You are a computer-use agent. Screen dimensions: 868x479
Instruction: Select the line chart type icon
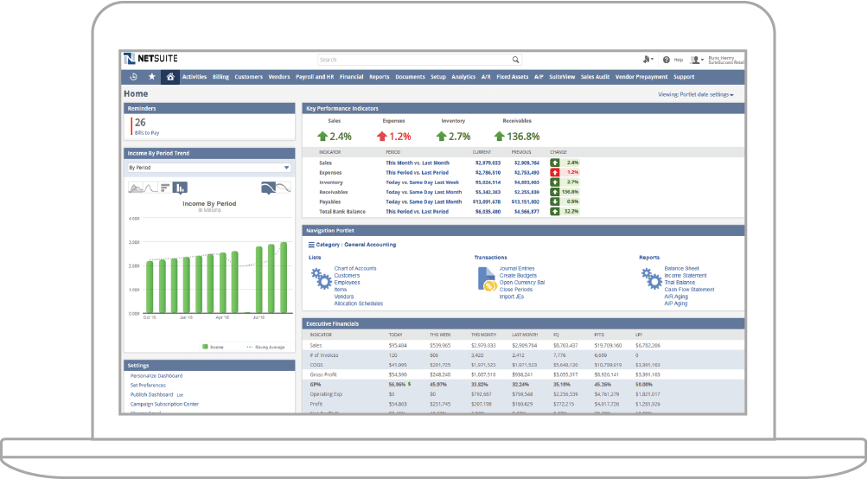pos(150,188)
